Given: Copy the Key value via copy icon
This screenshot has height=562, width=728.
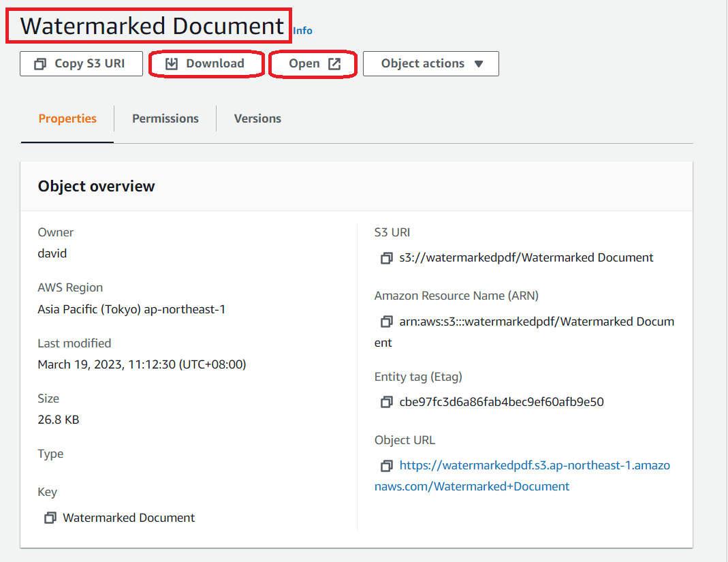Looking at the screenshot, I should click(50, 518).
